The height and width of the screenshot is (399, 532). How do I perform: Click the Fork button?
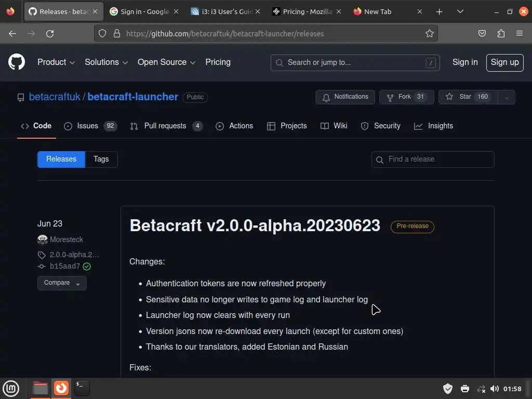406,97
